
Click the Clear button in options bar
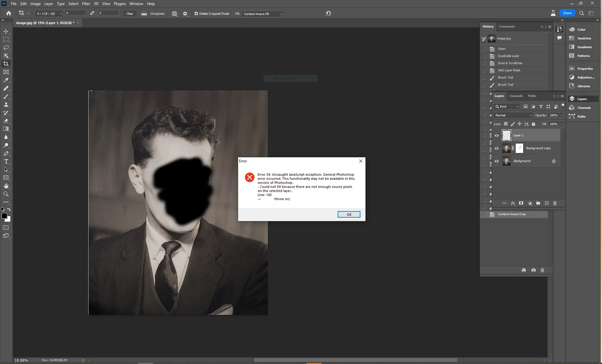tap(130, 14)
